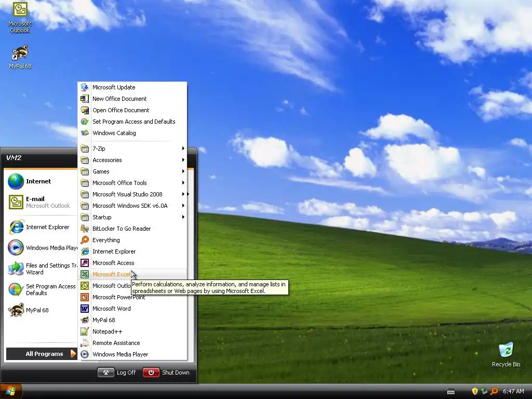
Task: Click the Everything search icon
Action: 85,240
